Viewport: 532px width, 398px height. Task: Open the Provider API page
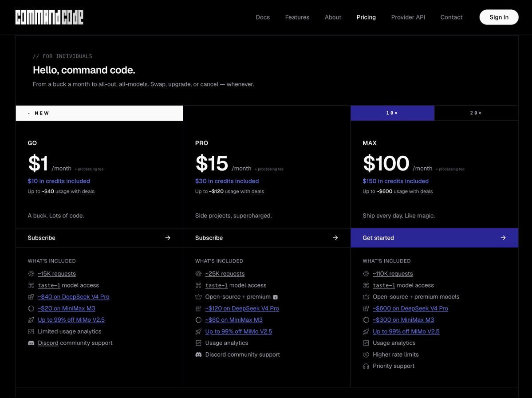click(x=408, y=17)
